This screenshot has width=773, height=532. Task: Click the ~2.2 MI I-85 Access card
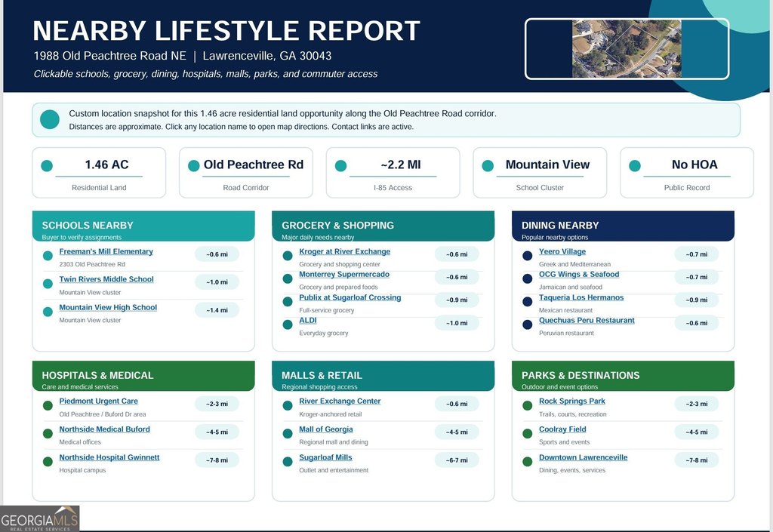pos(393,173)
